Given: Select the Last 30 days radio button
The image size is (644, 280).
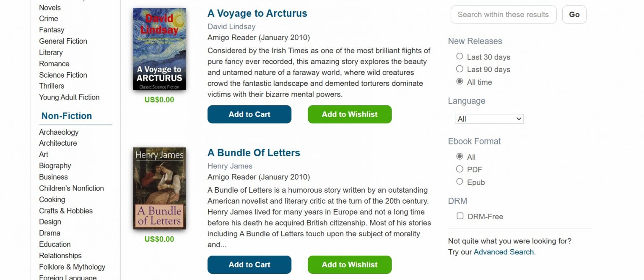Looking at the screenshot, I should (460, 56).
